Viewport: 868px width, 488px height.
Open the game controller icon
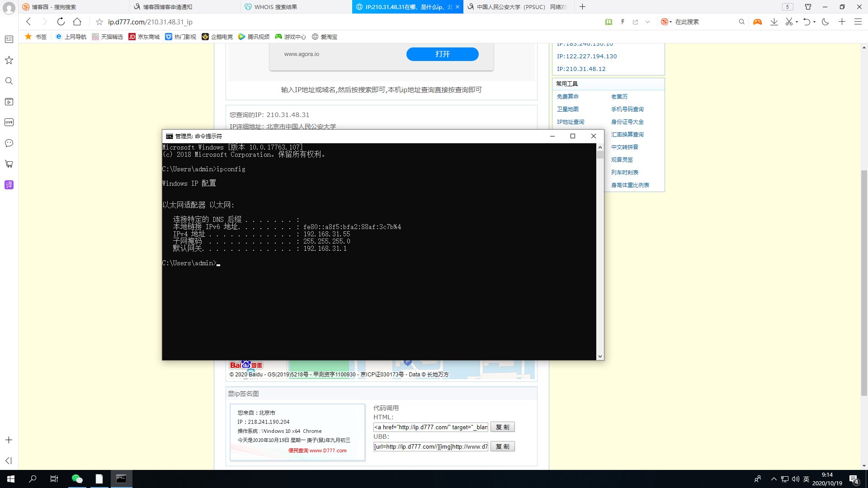(757, 22)
